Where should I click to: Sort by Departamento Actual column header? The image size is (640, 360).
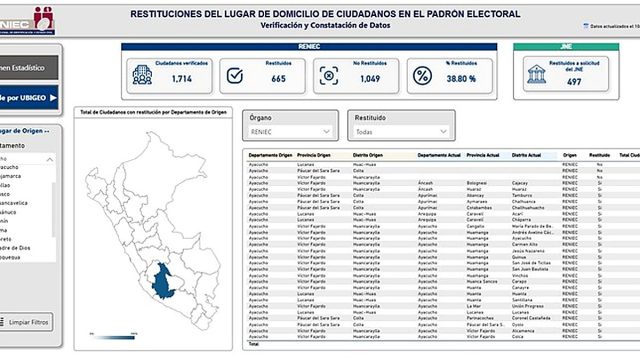(x=439, y=155)
